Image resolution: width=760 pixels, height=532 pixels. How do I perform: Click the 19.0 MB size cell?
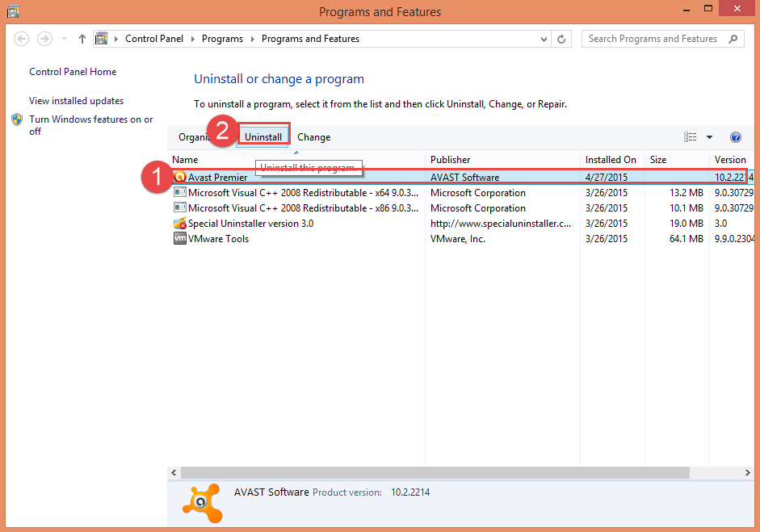687,224
